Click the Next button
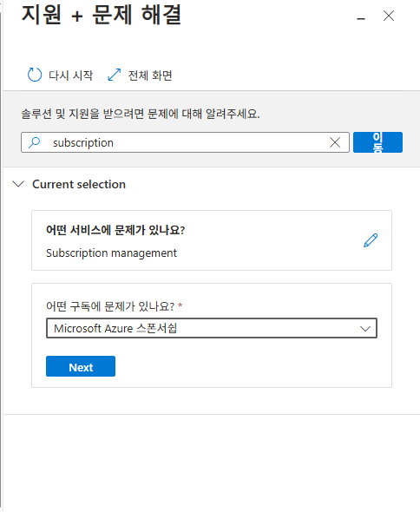The height and width of the screenshot is (512, 420). (81, 366)
